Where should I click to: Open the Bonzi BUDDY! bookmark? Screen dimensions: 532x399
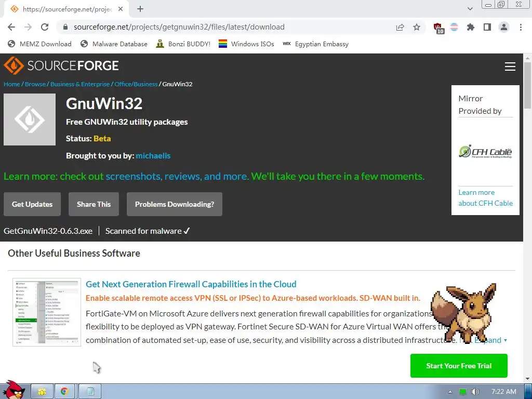coord(183,44)
